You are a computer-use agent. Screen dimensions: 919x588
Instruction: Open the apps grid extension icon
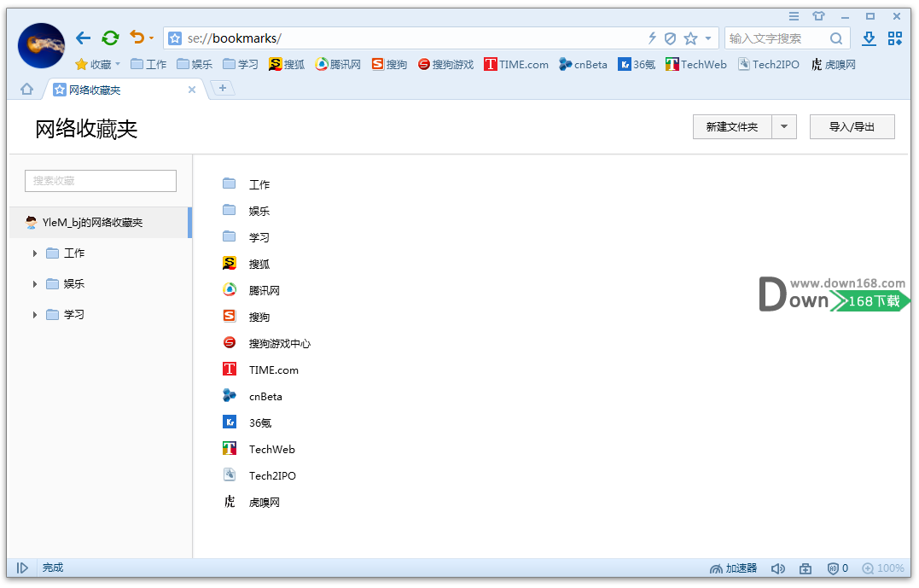click(895, 38)
